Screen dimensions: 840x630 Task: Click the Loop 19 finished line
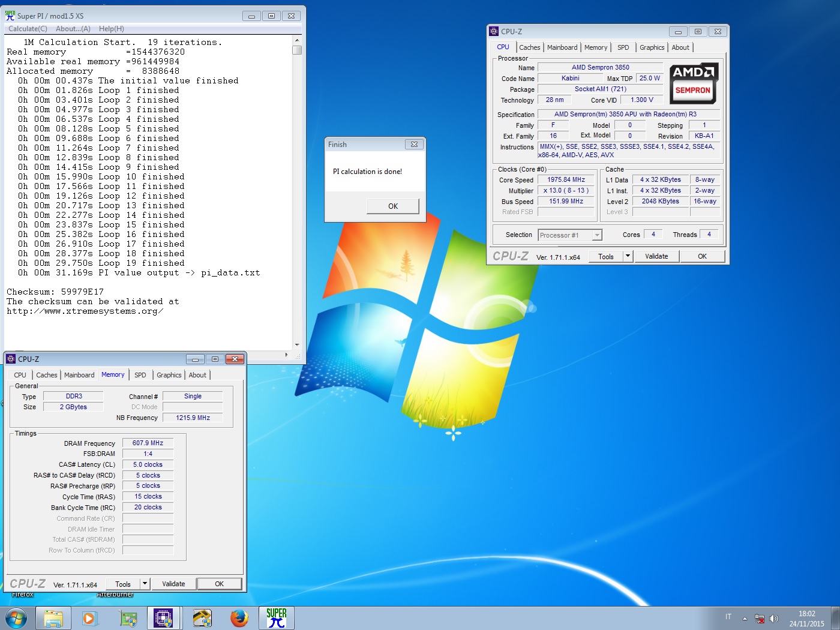101,263
